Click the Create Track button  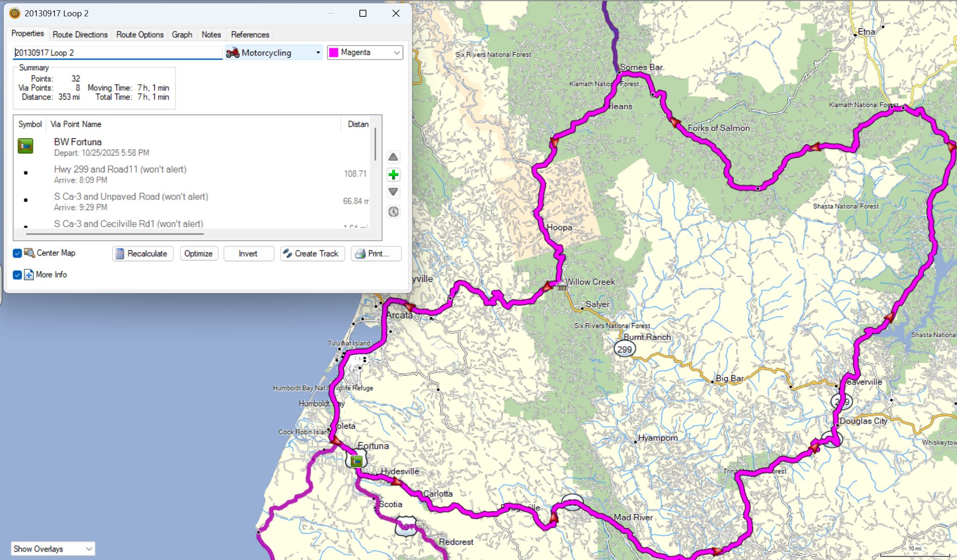pos(312,253)
